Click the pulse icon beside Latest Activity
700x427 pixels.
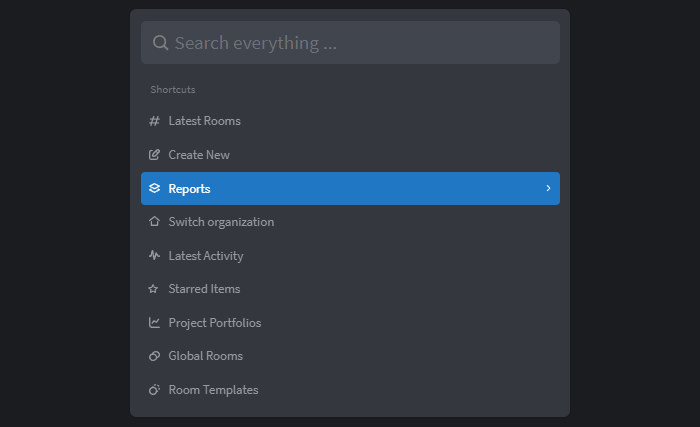pos(154,255)
